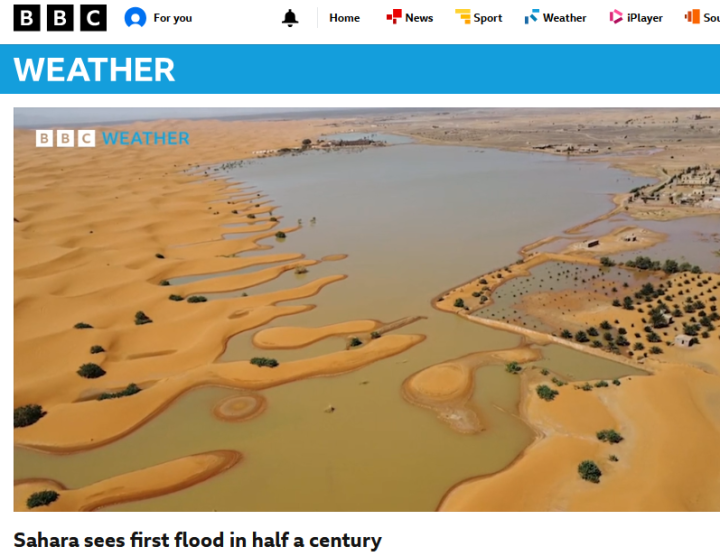The image size is (720, 556).
Task: Open the Sport navigation link
Action: (x=488, y=18)
